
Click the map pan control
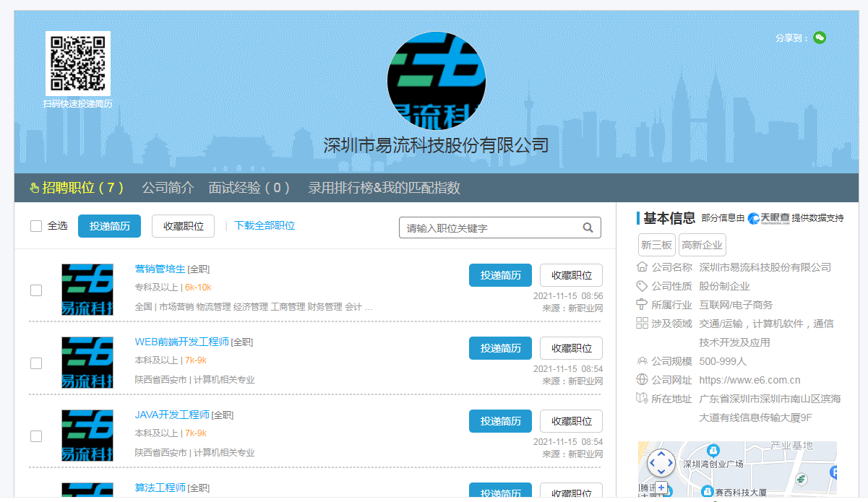pos(661,463)
